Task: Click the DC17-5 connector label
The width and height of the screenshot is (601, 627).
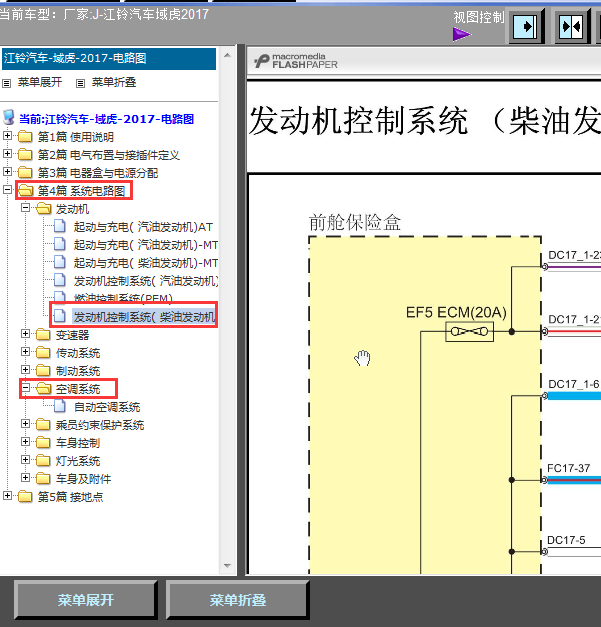Action: click(566, 540)
